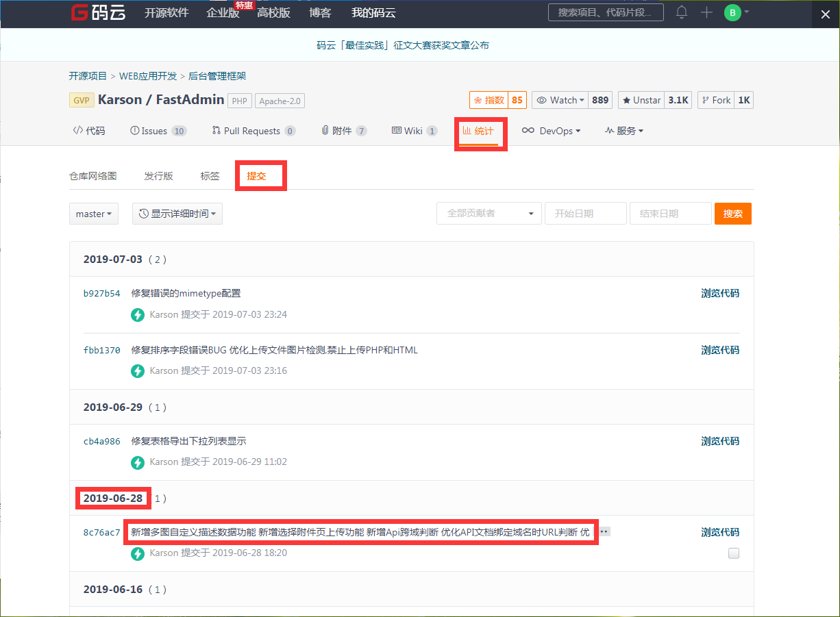Select the 提交 sub-tab

(257, 176)
